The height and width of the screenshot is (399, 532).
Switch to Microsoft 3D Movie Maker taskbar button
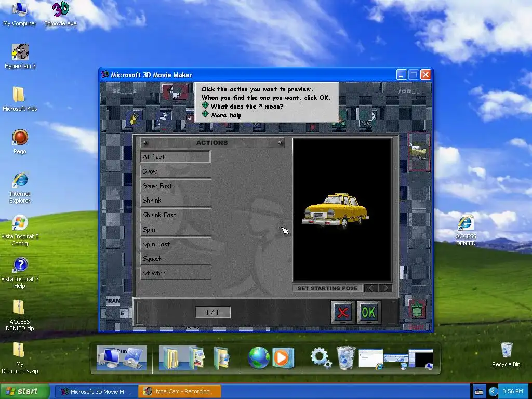(x=96, y=392)
